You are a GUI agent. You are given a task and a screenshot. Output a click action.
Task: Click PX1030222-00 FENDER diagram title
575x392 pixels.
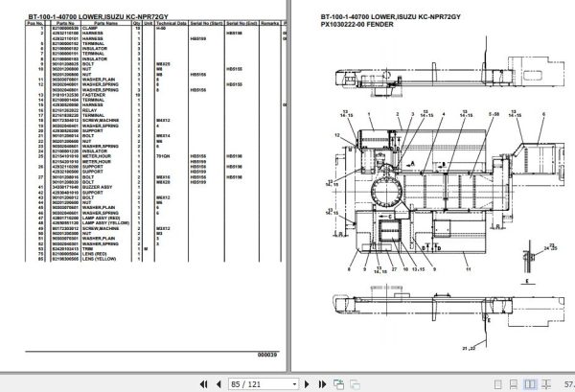point(356,25)
